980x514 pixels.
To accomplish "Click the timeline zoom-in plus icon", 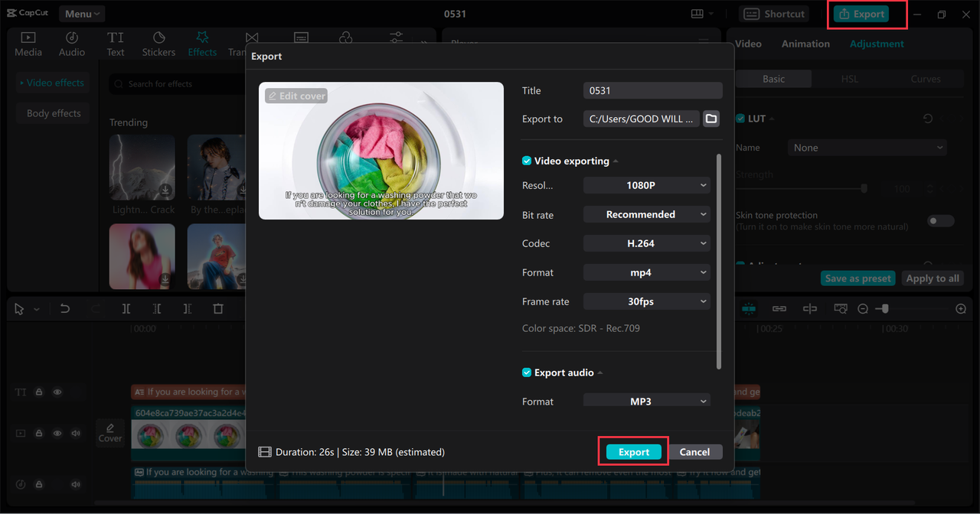I will (961, 308).
